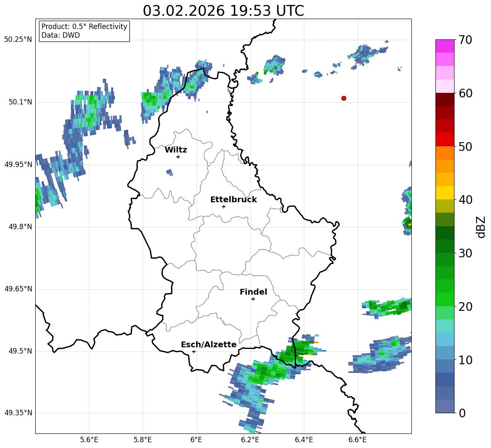Click the 49.95°N latitude tick label
The image size is (491, 448).
[x=18, y=164]
